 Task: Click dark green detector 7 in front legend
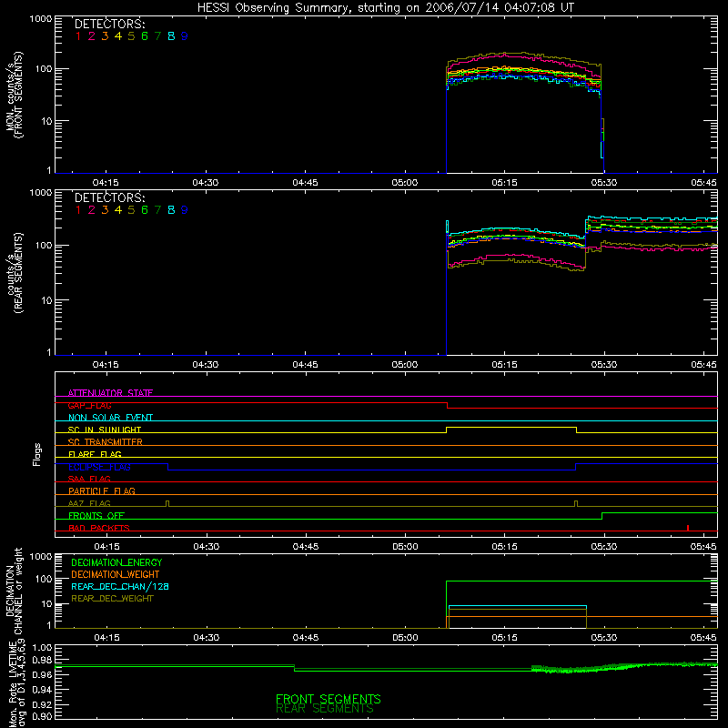click(x=157, y=36)
